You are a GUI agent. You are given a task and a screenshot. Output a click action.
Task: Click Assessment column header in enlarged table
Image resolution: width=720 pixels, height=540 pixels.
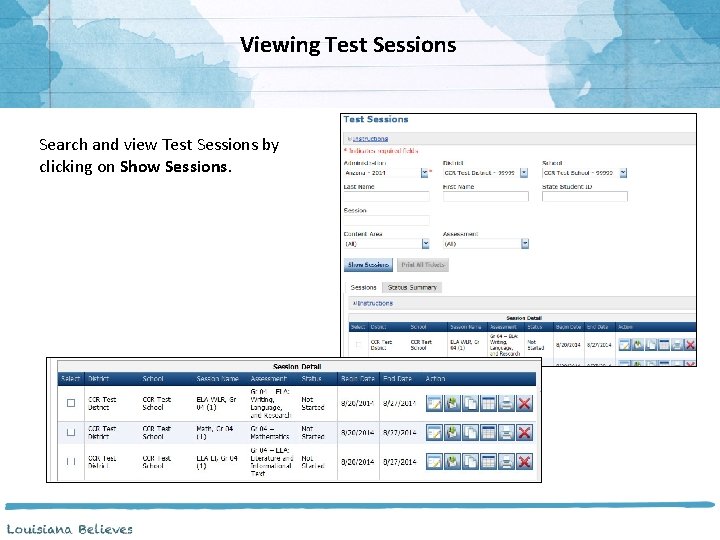pos(268,379)
